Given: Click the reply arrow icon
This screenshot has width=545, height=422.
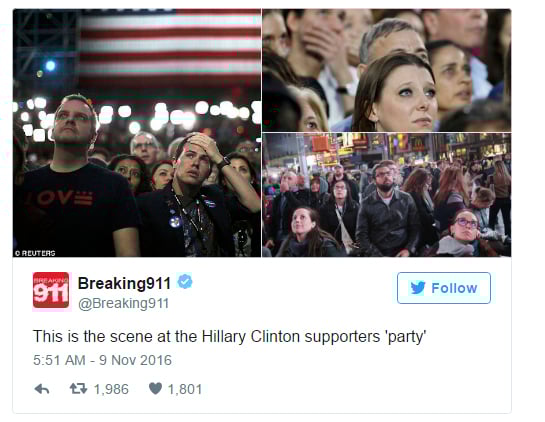Looking at the screenshot, I should click(x=42, y=389).
